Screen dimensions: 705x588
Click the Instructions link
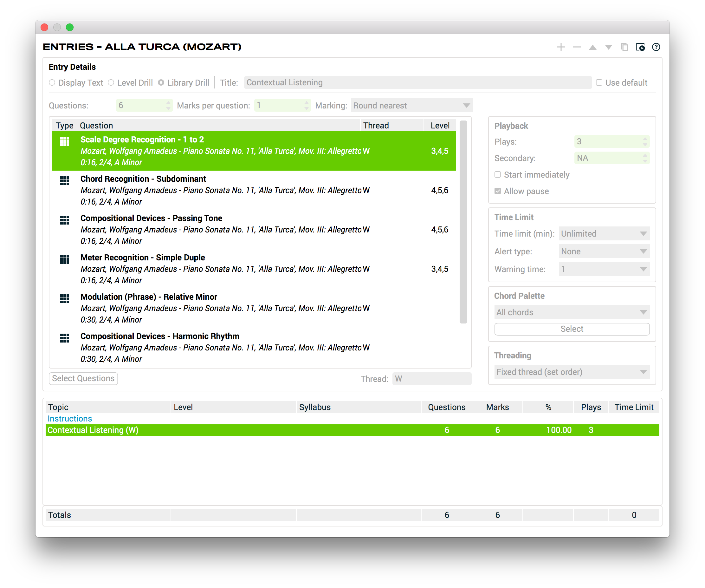pos(69,418)
